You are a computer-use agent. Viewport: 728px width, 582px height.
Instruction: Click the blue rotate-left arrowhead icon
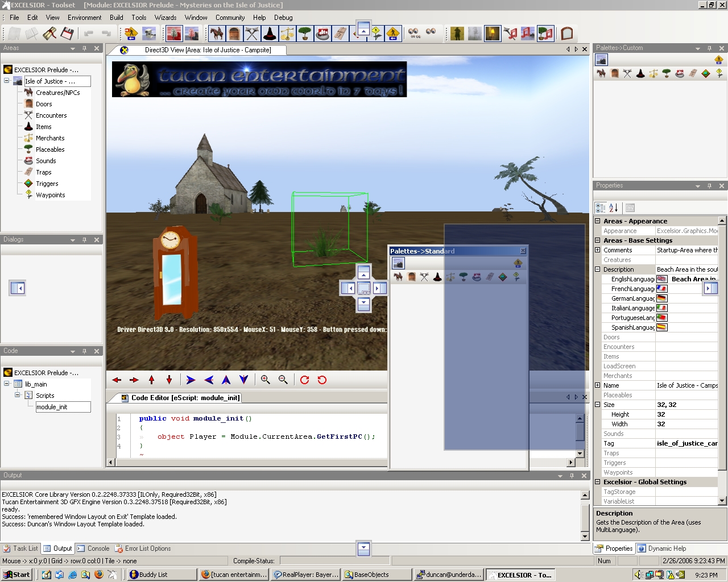pos(209,380)
